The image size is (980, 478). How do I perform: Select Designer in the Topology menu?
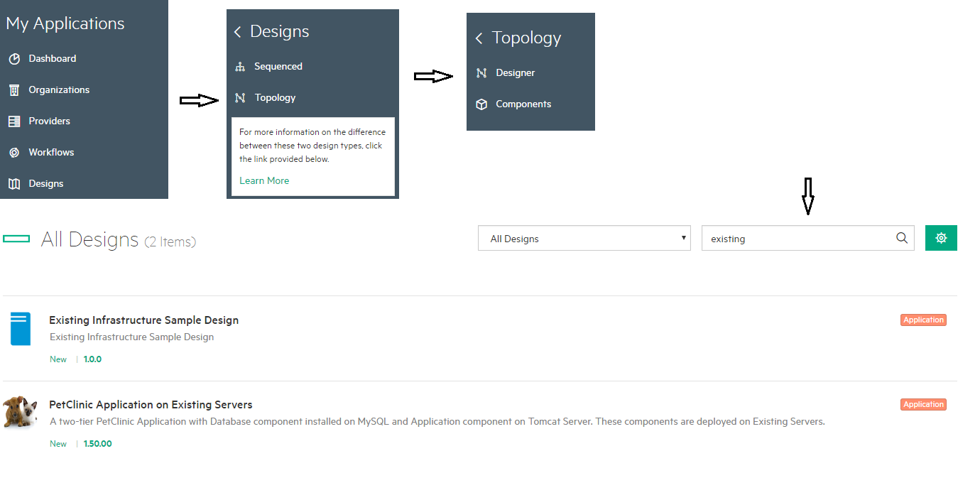pyautogui.click(x=515, y=73)
